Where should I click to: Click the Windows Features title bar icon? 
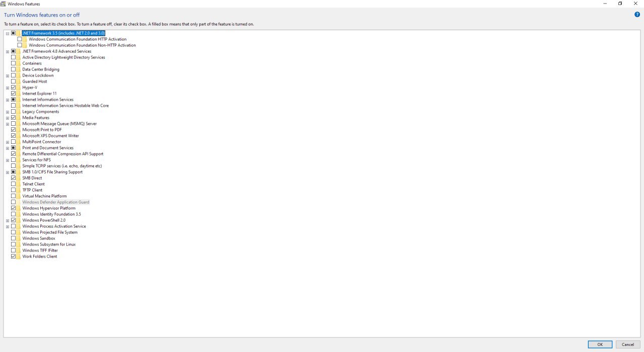pos(4,4)
